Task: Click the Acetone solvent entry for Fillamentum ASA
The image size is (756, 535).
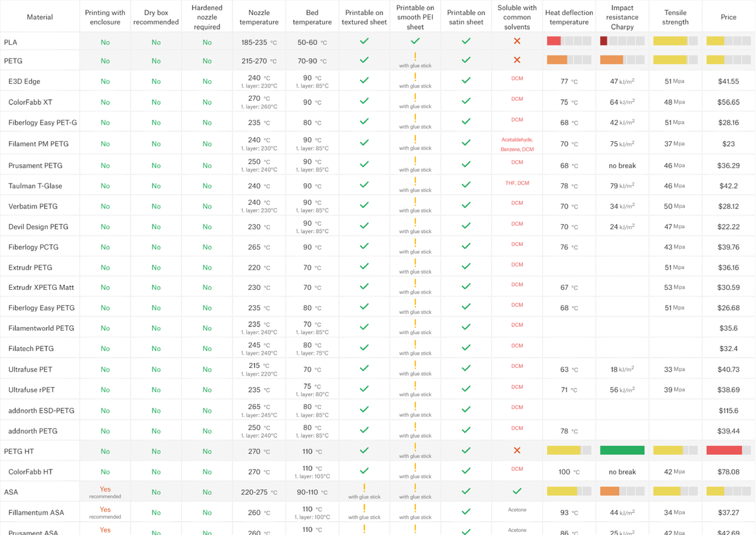Action: (x=517, y=509)
